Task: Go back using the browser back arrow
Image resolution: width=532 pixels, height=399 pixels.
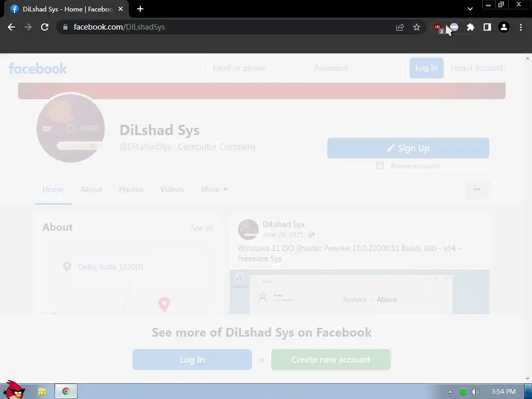Action: (11, 27)
